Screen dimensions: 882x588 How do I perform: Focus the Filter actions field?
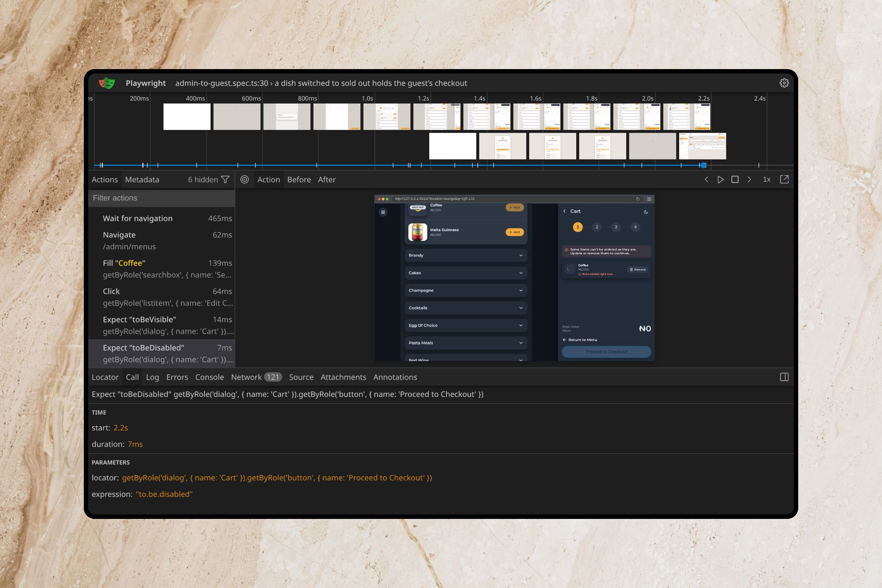[162, 198]
